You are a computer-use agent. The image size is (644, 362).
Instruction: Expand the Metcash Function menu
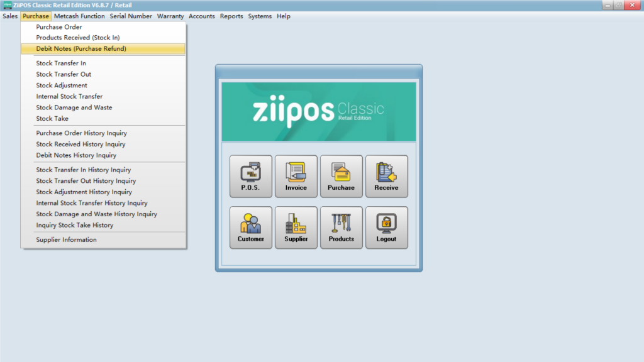coord(80,16)
